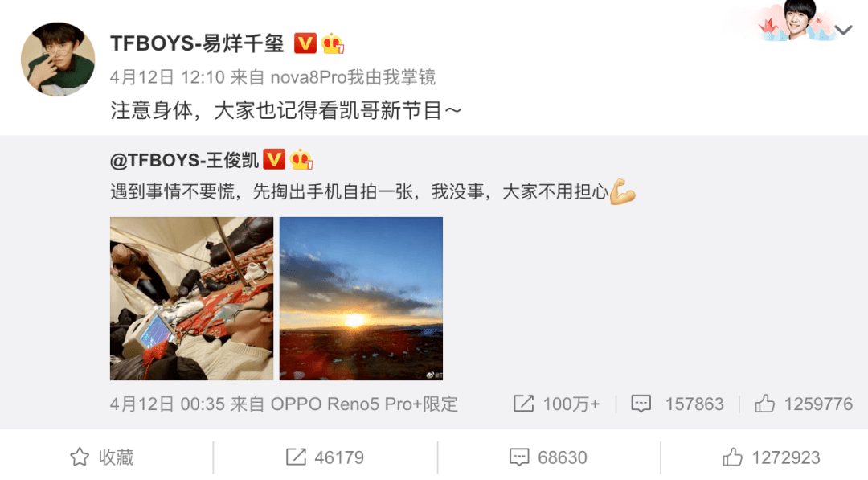Open the @TFBOYS-王俊凯 username link
The width and height of the screenshot is (868, 480).
184,160
